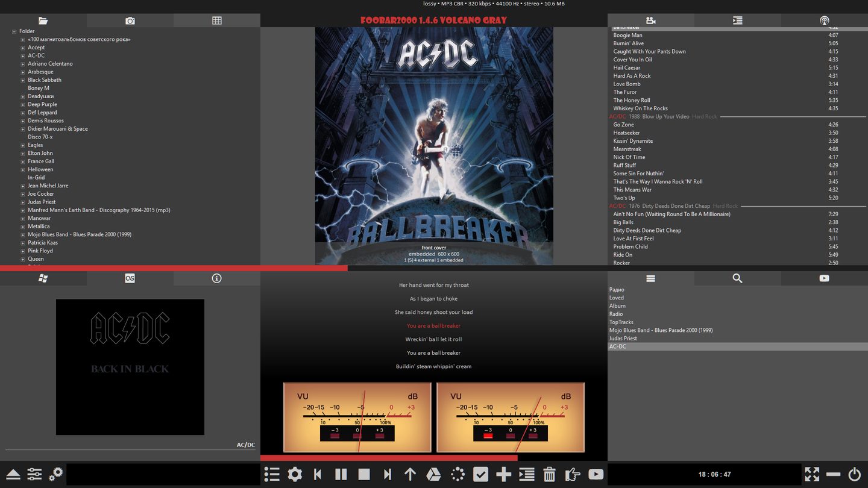
Task: Open the Windows flag tab
Action: [x=43, y=278]
